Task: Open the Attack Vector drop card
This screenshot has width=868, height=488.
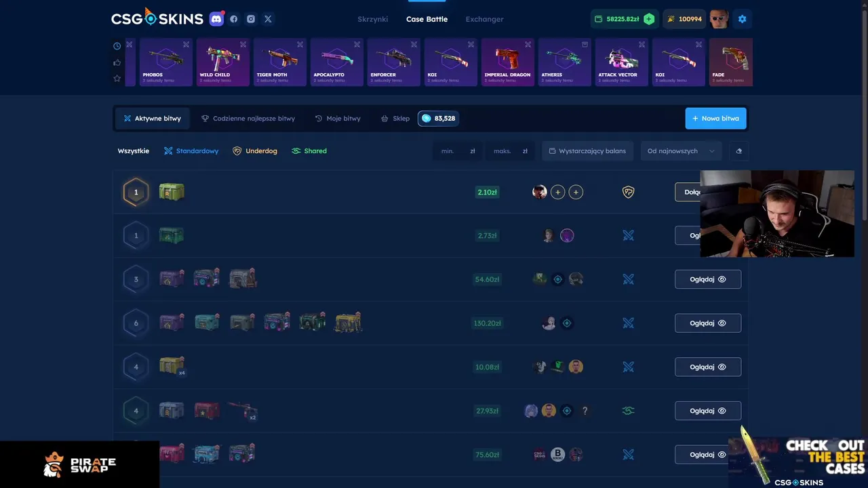Action: click(622, 62)
